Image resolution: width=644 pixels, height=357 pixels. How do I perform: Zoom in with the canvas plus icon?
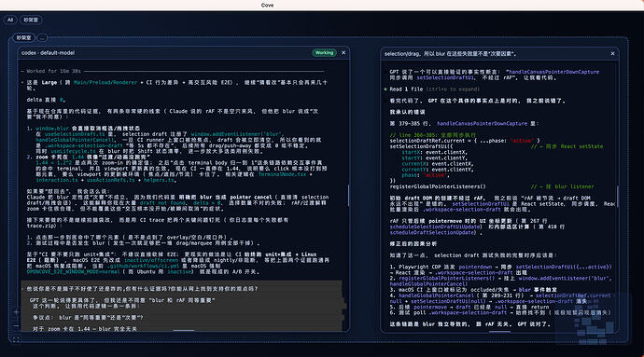click(x=16, y=312)
